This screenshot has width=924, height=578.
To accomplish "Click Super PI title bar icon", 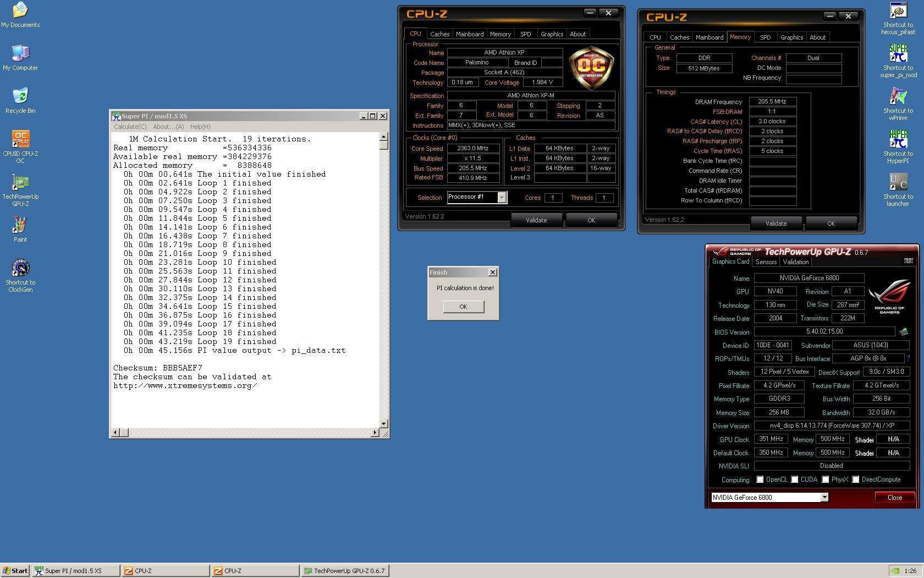I will 116,116.
